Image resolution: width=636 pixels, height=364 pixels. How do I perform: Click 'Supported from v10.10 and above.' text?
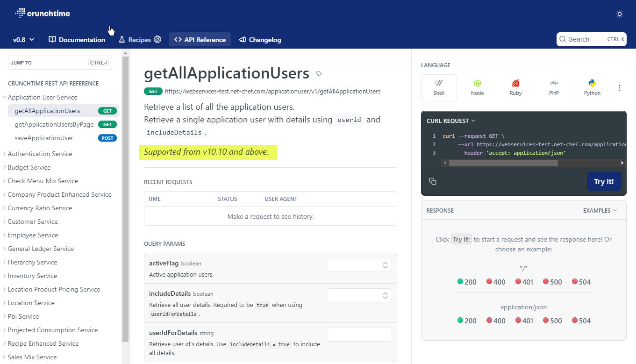click(207, 152)
